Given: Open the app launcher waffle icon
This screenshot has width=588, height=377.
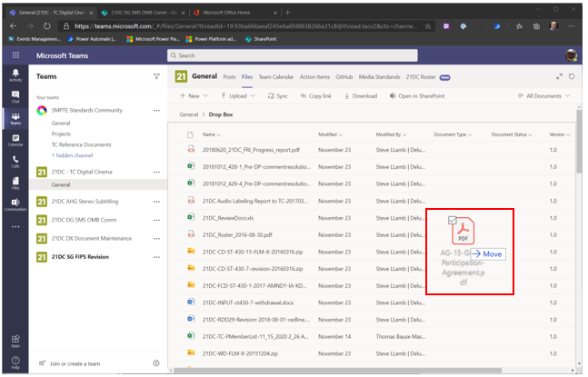Looking at the screenshot, I should 15,55.
